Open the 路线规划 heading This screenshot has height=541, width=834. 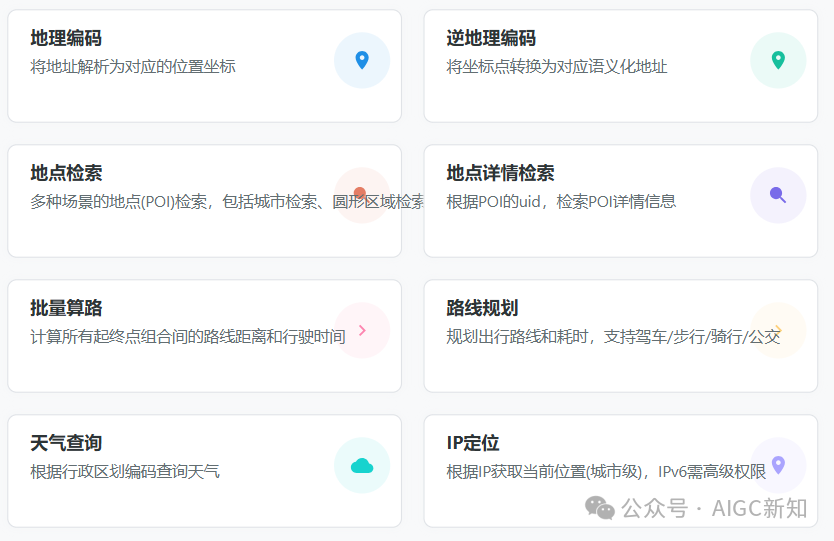tap(482, 309)
